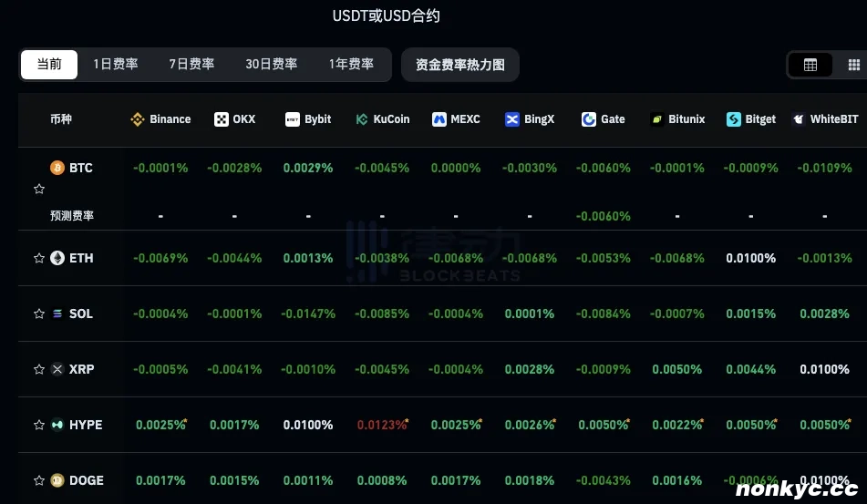Click the 币种 column header
Viewport: 867px width, 504px height.
(61, 119)
